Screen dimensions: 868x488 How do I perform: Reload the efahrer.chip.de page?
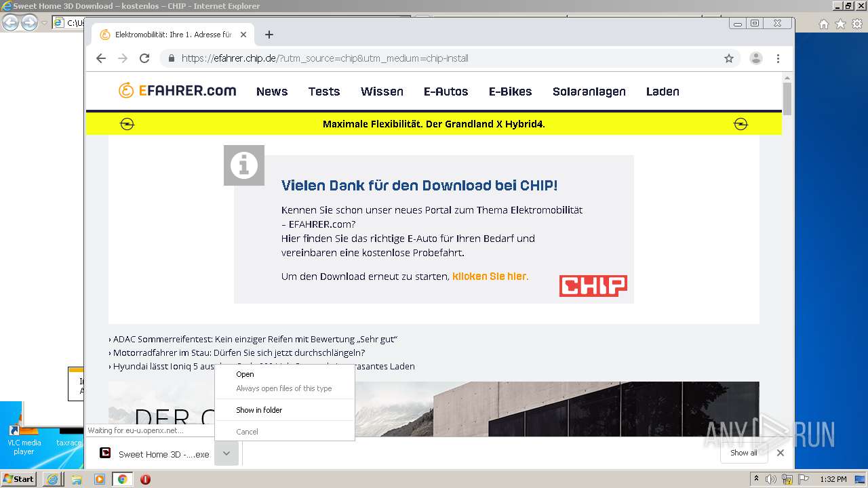tap(144, 58)
